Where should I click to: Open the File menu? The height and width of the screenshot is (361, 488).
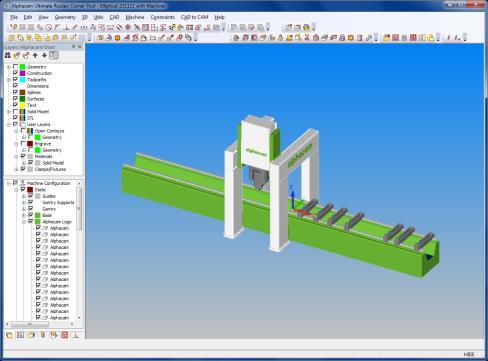click(x=14, y=17)
